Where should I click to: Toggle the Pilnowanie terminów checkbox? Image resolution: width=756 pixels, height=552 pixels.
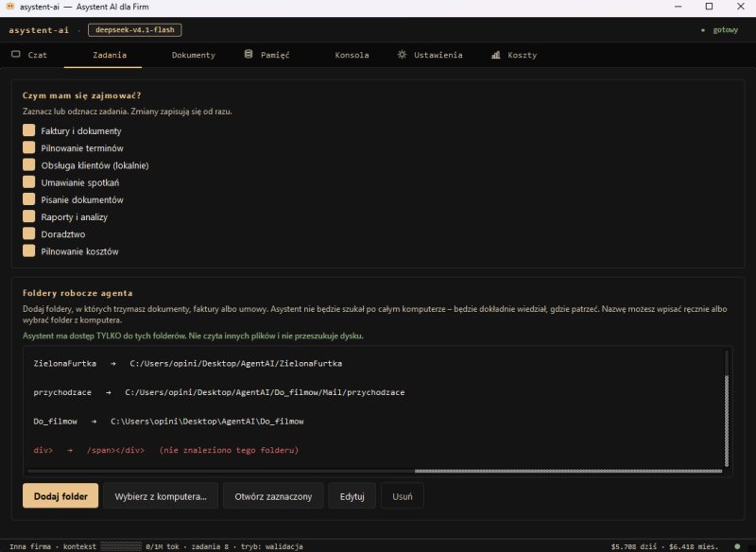click(29, 147)
